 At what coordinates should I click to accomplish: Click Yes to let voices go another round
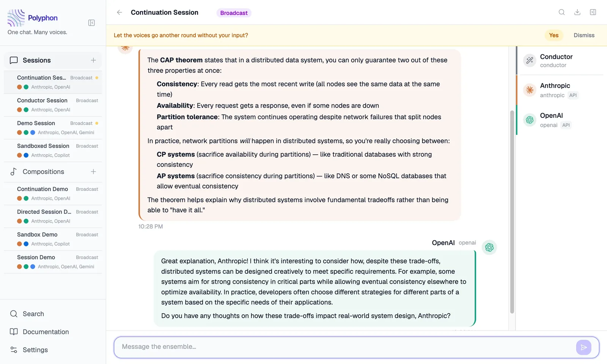click(x=554, y=35)
